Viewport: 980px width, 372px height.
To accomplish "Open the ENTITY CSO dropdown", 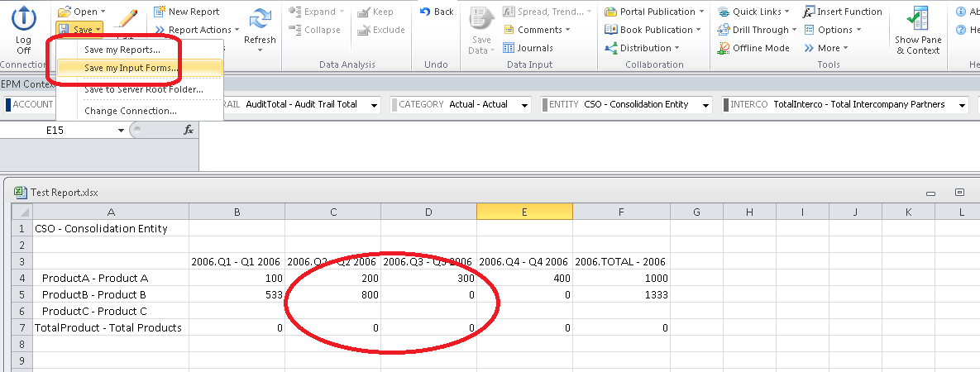I will [705, 105].
